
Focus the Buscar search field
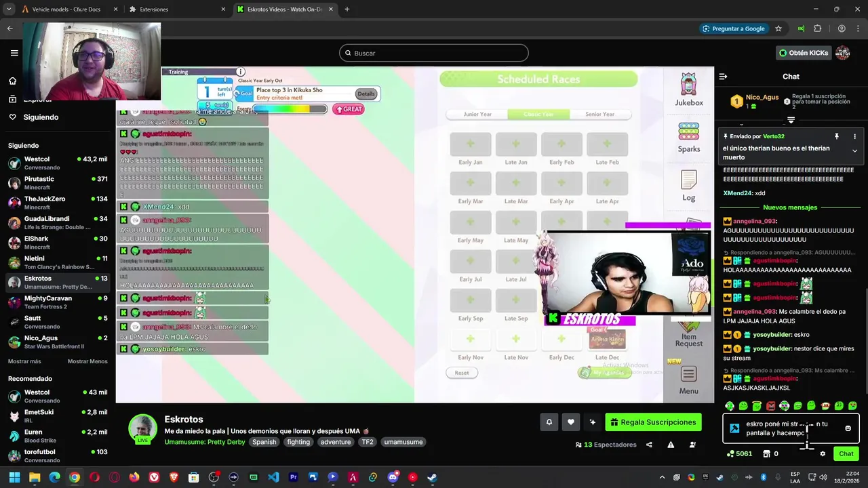(x=434, y=53)
